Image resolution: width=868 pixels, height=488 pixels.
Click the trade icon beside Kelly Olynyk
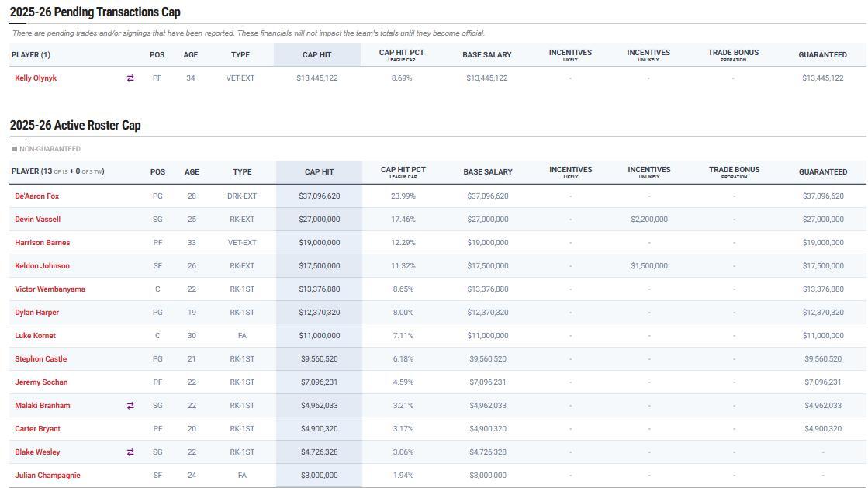pyautogui.click(x=130, y=78)
